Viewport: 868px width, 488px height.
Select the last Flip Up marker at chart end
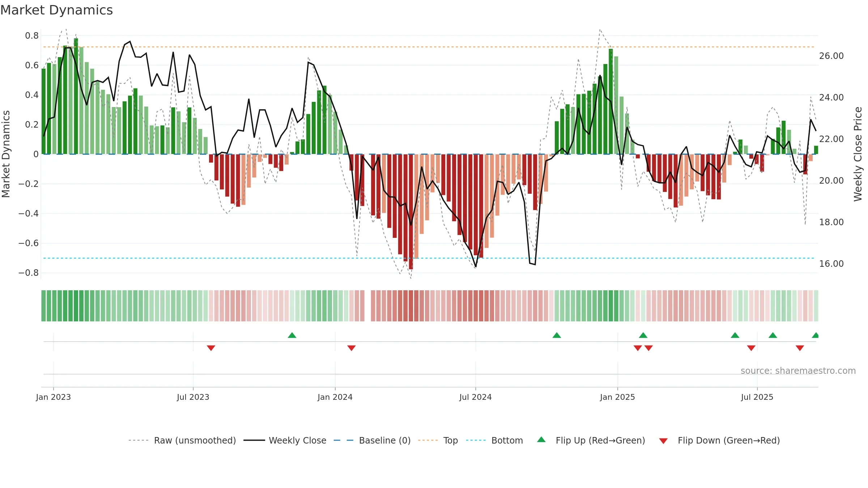click(x=815, y=335)
